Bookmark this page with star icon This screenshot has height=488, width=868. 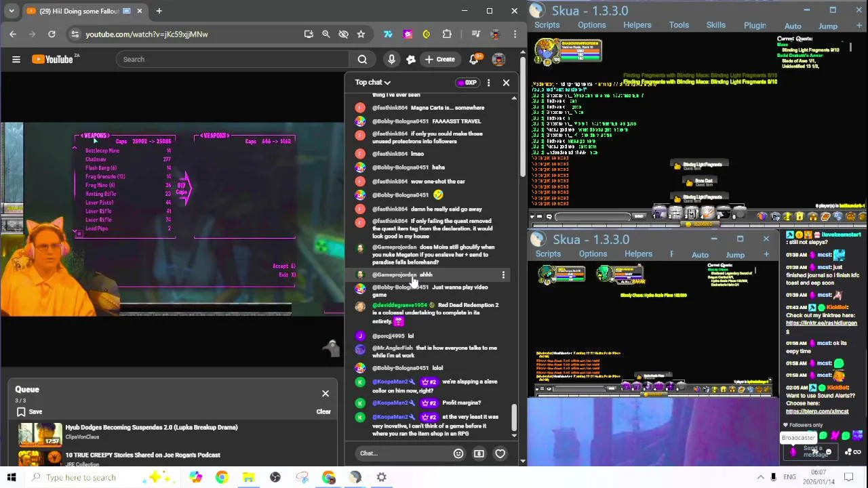coord(361,34)
